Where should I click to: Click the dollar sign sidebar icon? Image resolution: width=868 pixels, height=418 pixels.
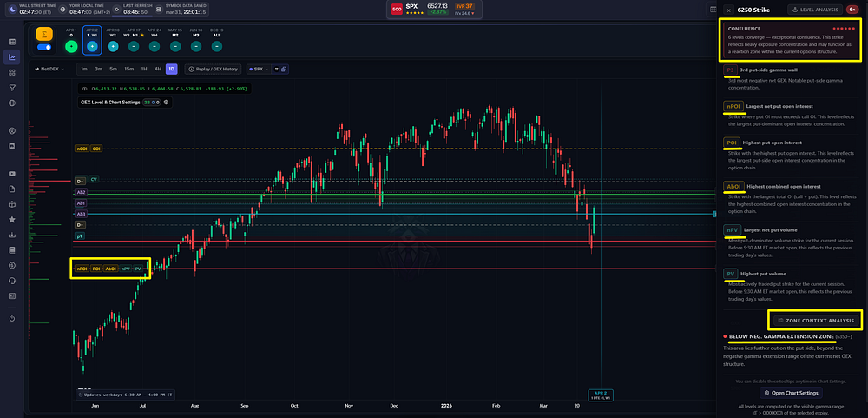coord(11,266)
